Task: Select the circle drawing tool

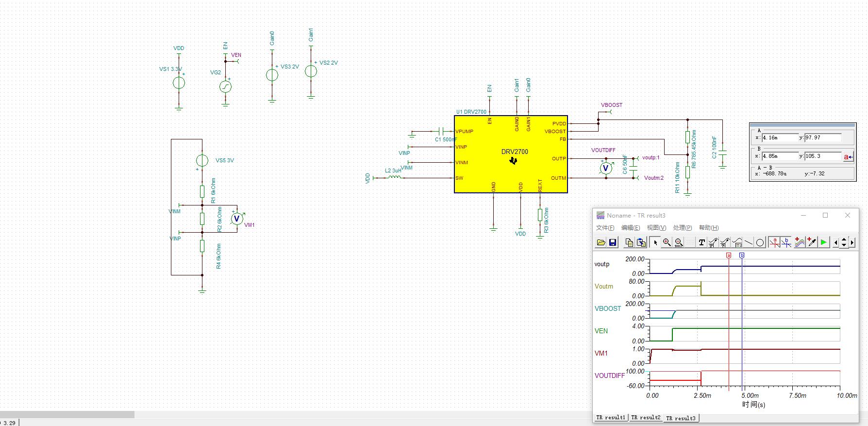Action: click(760, 242)
